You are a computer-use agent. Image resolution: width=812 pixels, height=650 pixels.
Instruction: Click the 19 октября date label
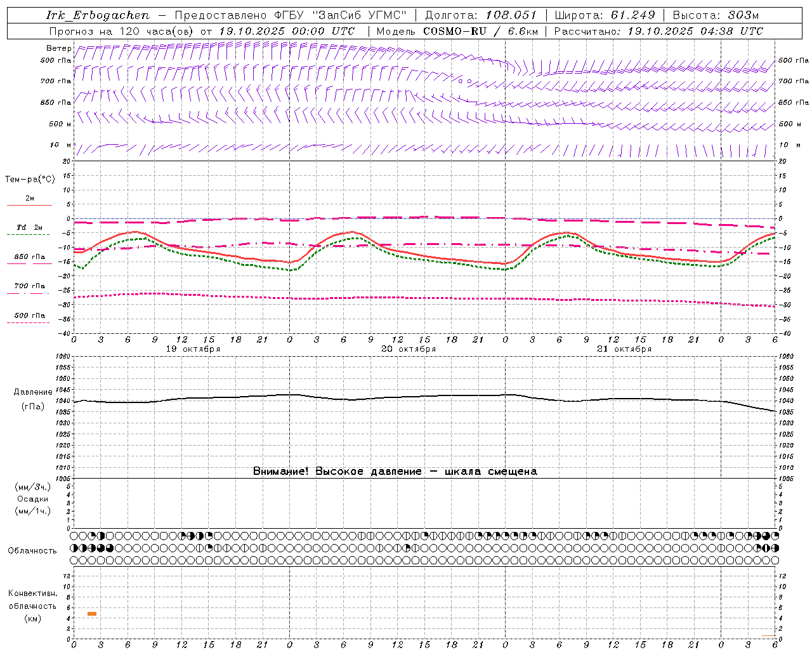193,349
